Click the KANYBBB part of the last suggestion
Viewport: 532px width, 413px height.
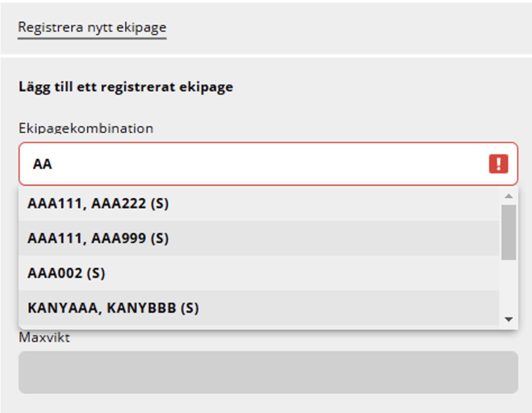[x=141, y=308]
